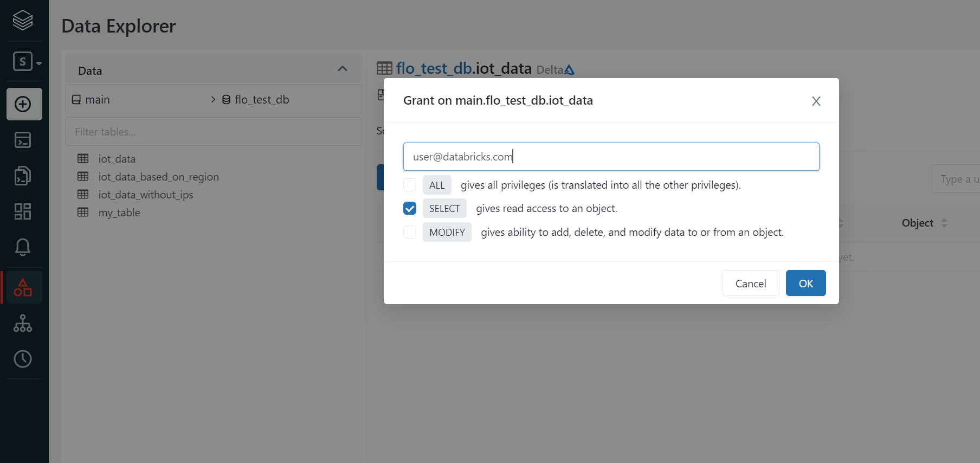Uncheck the SELECT privilege checkbox
Screen dimensions: 980x463
click(410, 209)
